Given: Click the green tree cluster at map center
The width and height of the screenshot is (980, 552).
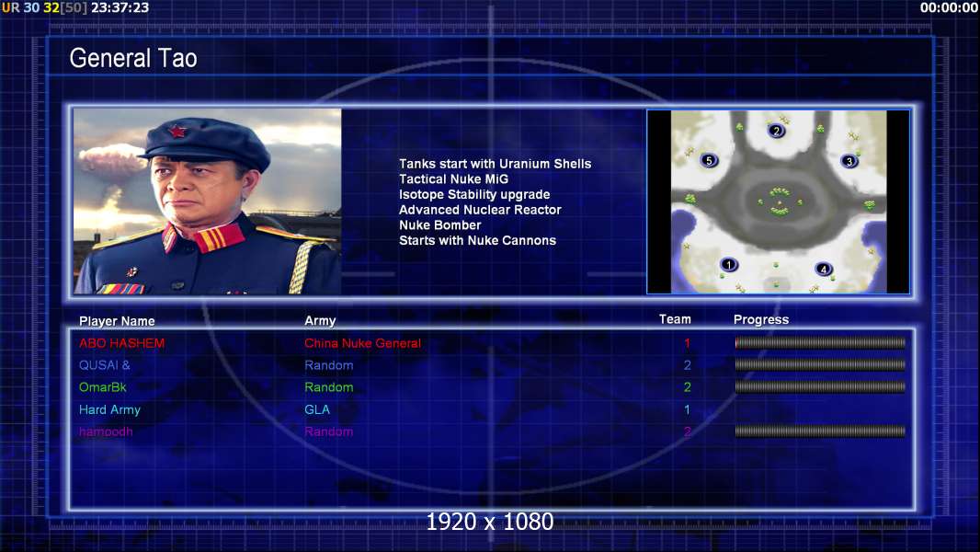Looking at the screenshot, I should point(780,201).
